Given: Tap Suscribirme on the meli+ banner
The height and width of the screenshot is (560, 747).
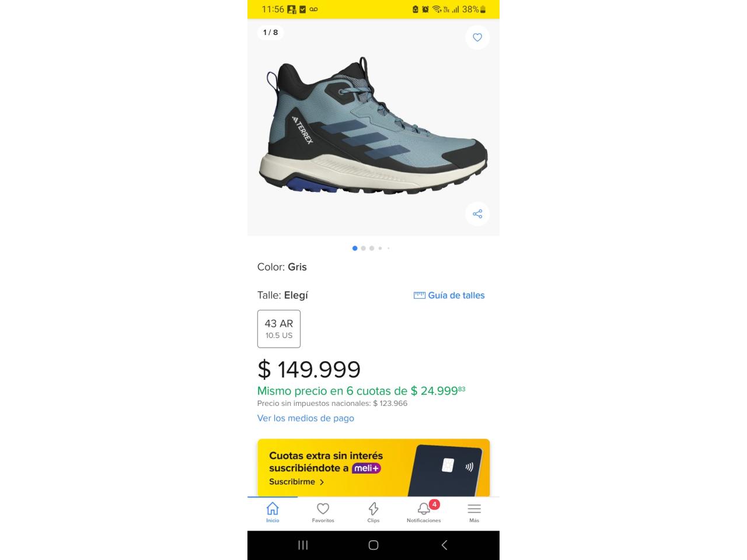Looking at the screenshot, I should [x=292, y=482].
